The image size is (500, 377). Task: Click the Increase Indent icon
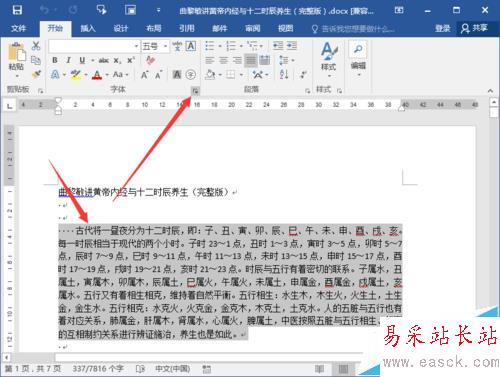tap(292, 46)
